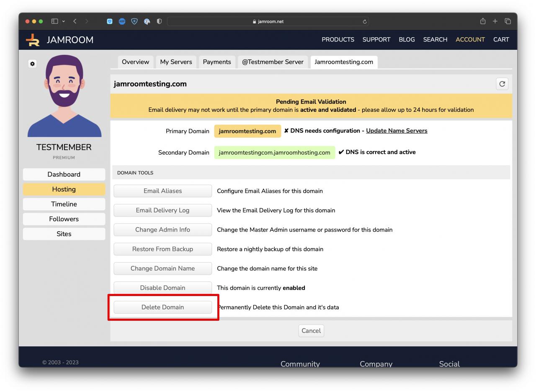Reload the page from the address bar
This screenshot has height=392, width=536.
[x=364, y=22]
